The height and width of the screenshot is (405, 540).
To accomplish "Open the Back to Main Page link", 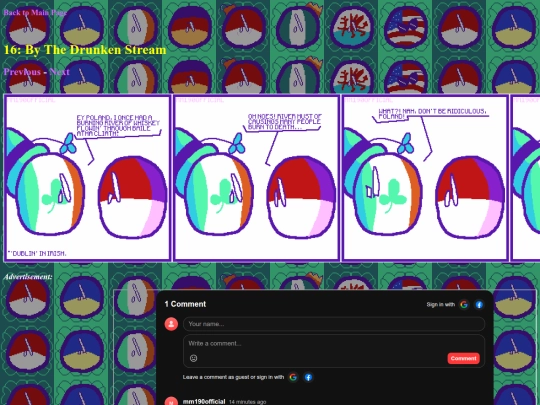I will (x=35, y=12).
